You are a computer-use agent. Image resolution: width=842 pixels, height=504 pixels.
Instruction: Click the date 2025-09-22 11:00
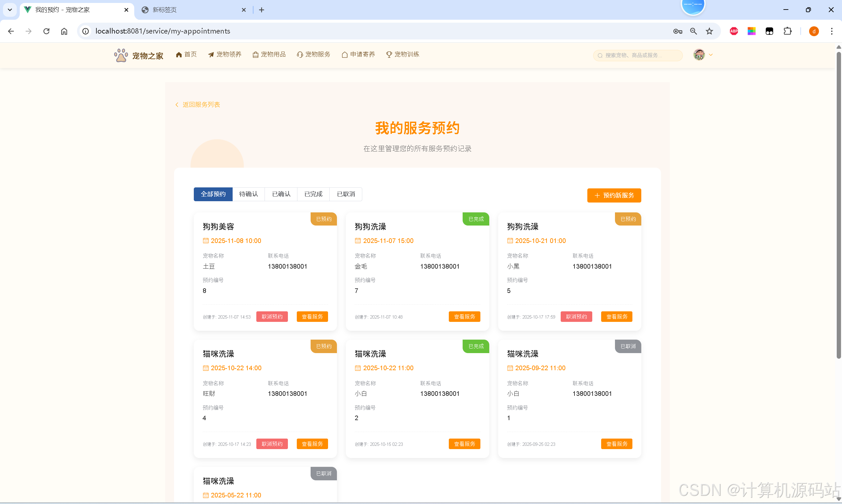coord(540,368)
